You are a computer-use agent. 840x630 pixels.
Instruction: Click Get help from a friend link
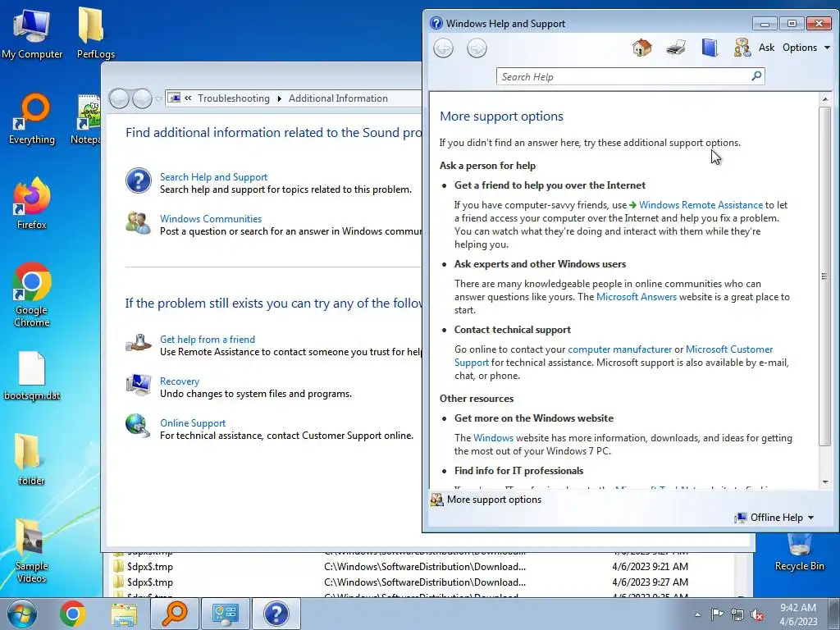[x=208, y=339]
